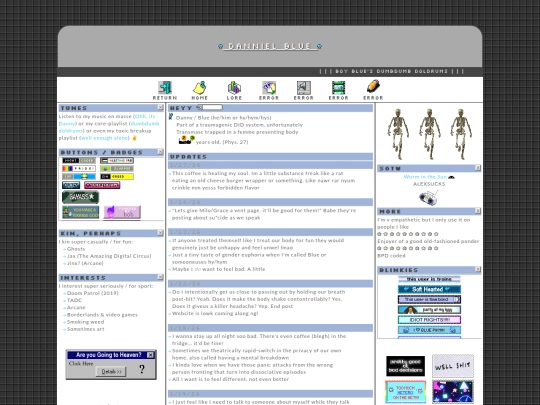The height and width of the screenshot is (405, 540).
Task: Click the rainbow PRIDE badge
Action: pyautogui.click(x=79, y=168)
